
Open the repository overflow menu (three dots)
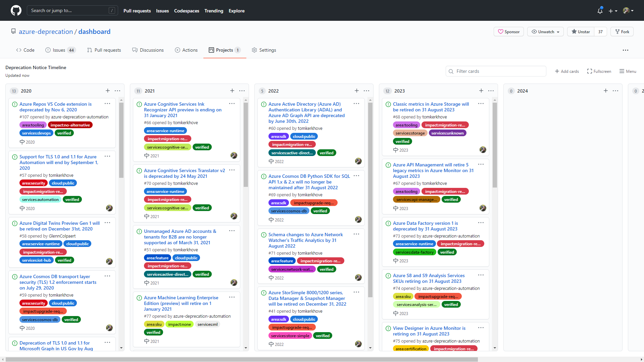pyautogui.click(x=626, y=50)
